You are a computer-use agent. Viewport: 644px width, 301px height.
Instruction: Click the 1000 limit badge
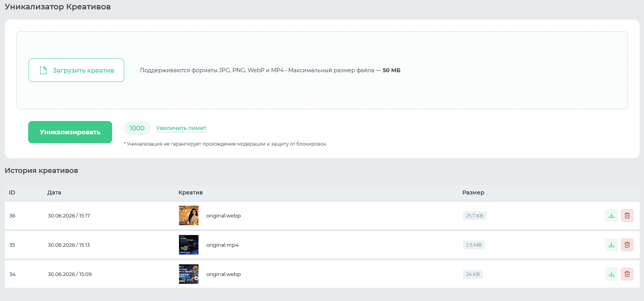(x=137, y=128)
